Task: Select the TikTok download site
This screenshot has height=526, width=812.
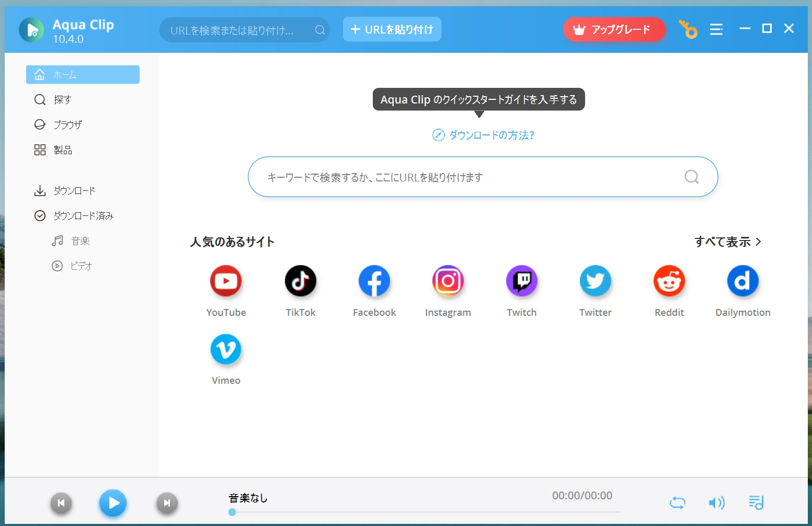Action: (300, 281)
